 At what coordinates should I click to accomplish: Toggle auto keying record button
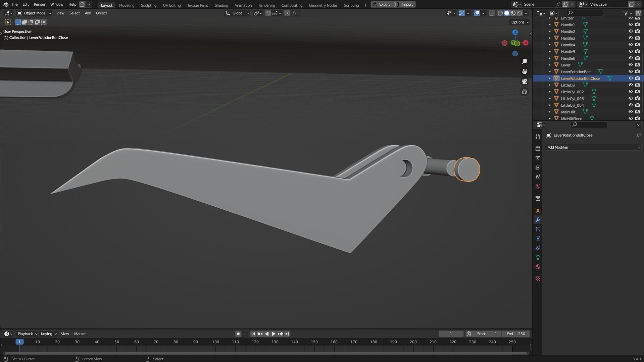pyautogui.click(x=238, y=334)
